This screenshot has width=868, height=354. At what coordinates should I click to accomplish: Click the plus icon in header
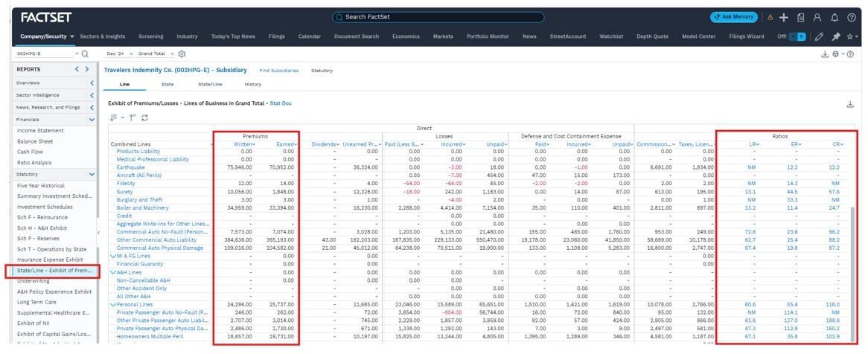tap(784, 17)
